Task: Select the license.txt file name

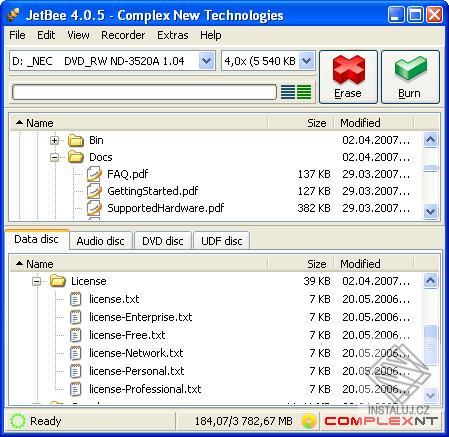Action: (x=114, y=299)
